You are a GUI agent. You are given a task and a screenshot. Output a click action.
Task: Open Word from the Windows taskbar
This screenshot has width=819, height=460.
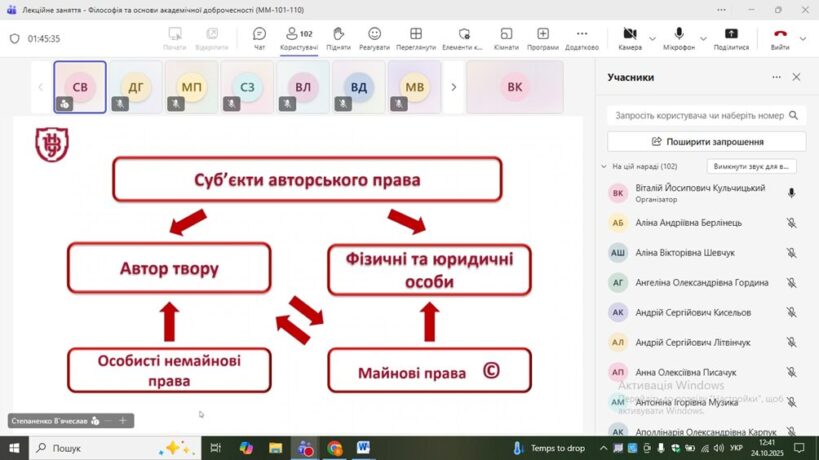pos(362,448)
